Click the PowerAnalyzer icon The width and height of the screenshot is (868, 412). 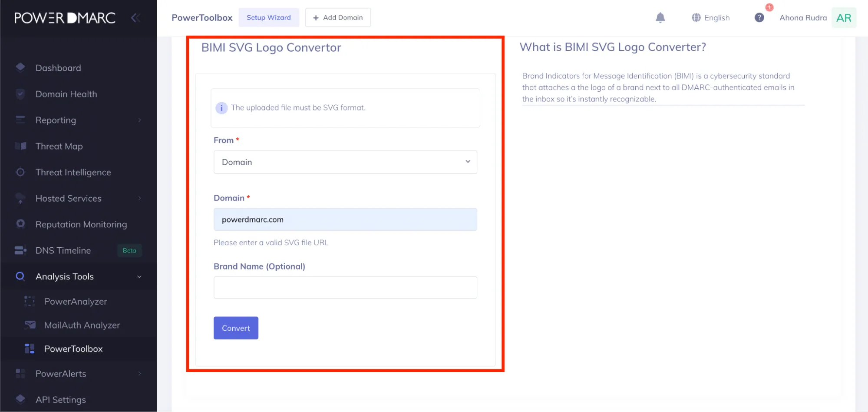30,301
